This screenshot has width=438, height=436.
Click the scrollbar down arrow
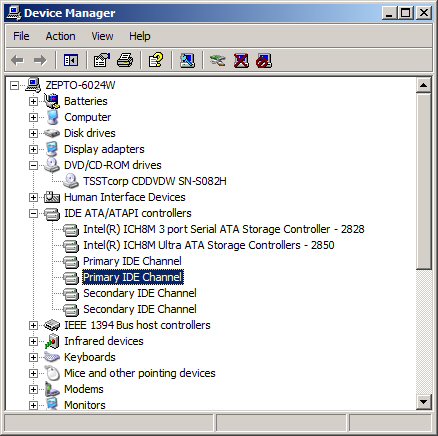[424, 401]
